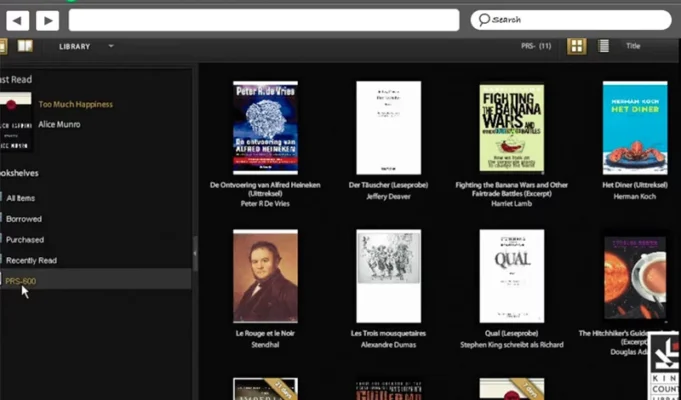This screenshot has height=400, width=681.
Task: Open the Title sort dropdown
Action: click(634, 46)
